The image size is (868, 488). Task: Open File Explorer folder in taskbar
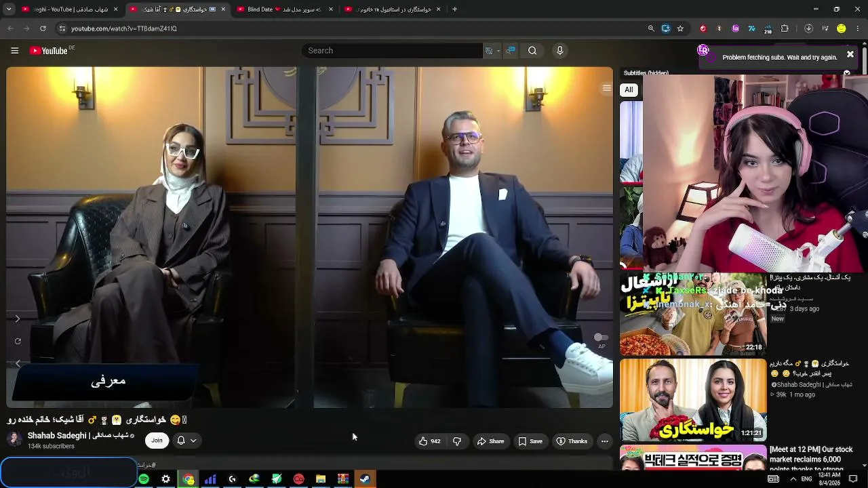coord(321,479)
